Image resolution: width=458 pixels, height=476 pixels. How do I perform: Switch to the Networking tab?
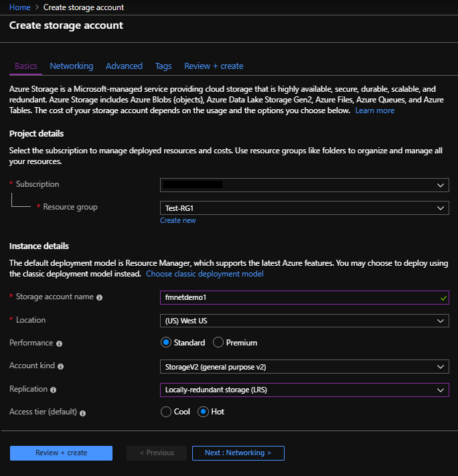pyautogui.click(x=72, y=66)
